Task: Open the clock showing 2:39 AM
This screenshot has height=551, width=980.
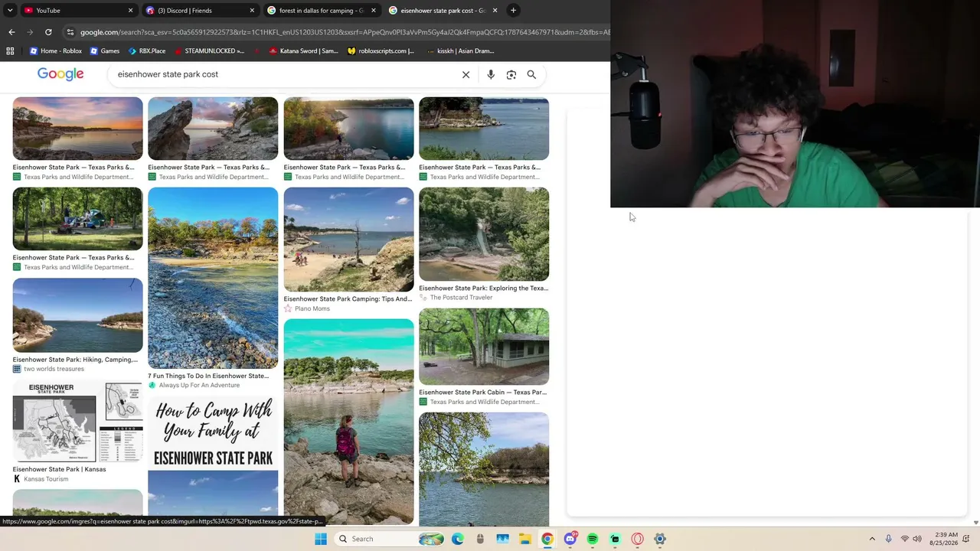Action: tap(946, 539)
